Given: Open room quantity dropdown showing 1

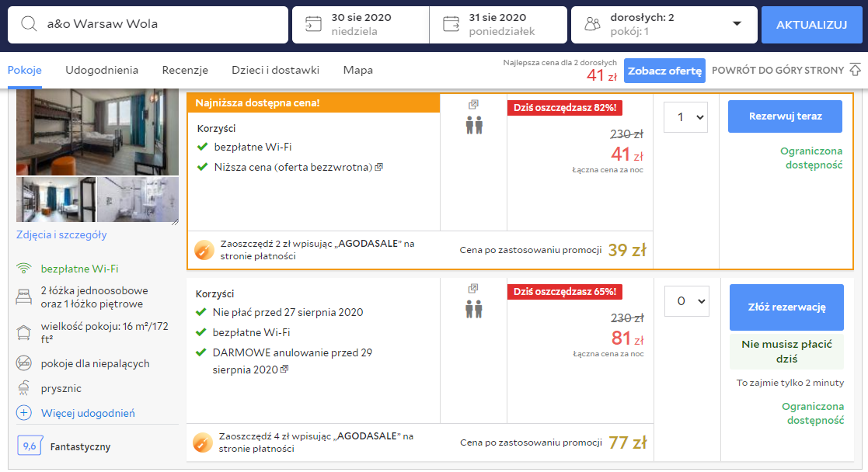Looking at the screenshot, I should pos(686,116).
